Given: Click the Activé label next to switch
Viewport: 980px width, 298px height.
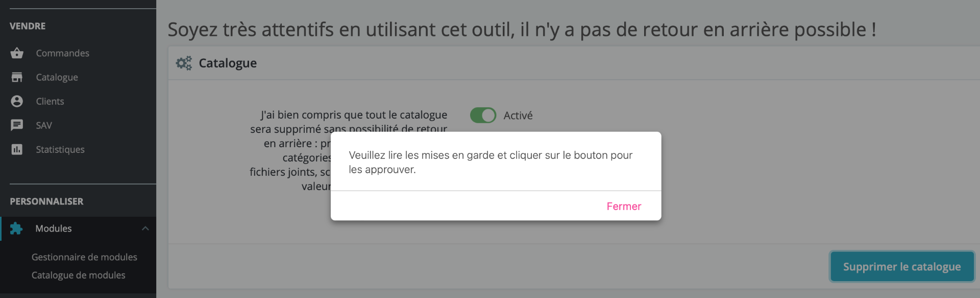Looking at the screenshot, I should click(518, 116).
